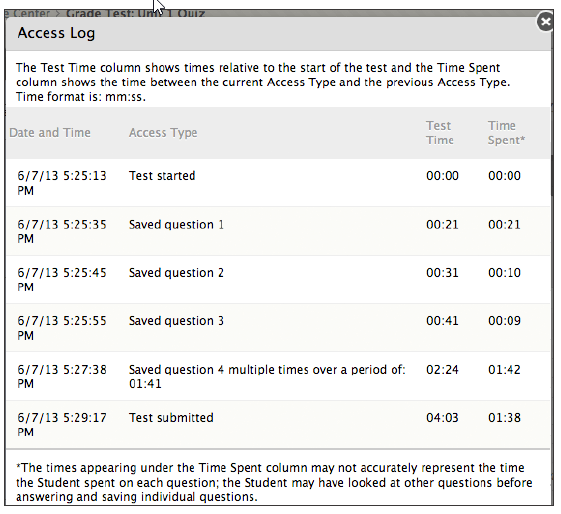This screenshot has height=514, width=561.
Task: Click the Time Spent footnote text
Action: pos(274,482)
